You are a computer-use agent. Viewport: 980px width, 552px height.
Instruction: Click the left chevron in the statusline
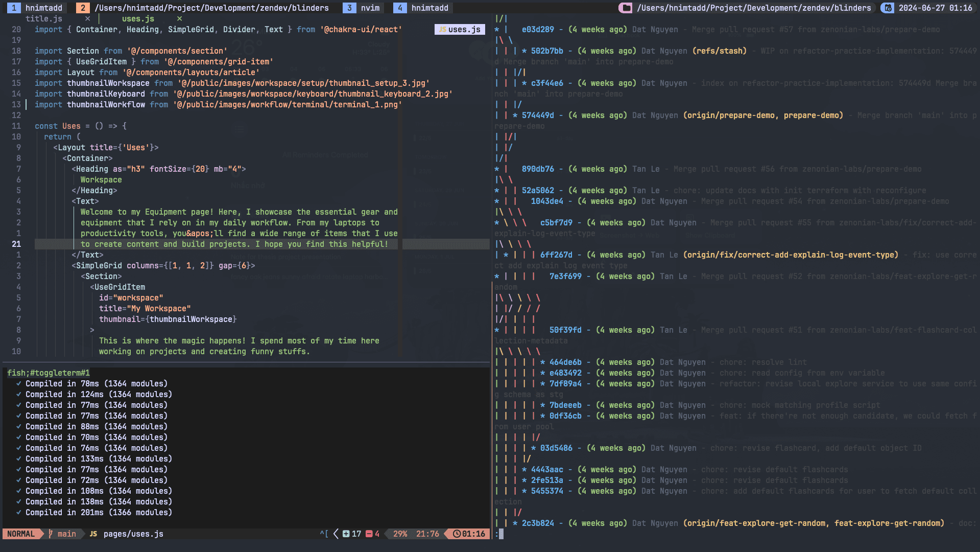coord(336,534)
